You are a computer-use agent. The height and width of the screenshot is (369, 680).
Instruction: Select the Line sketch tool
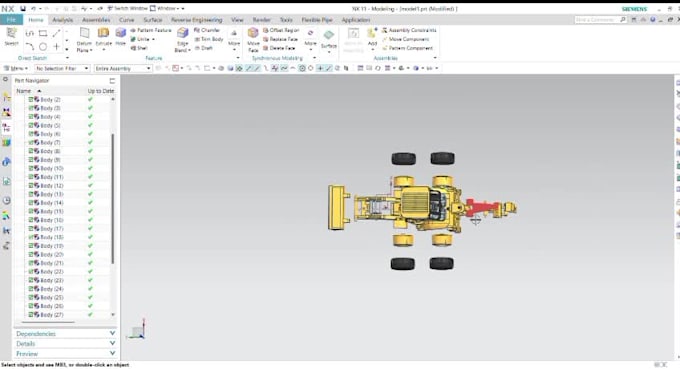pyautogui.click(x=56, y=33)
